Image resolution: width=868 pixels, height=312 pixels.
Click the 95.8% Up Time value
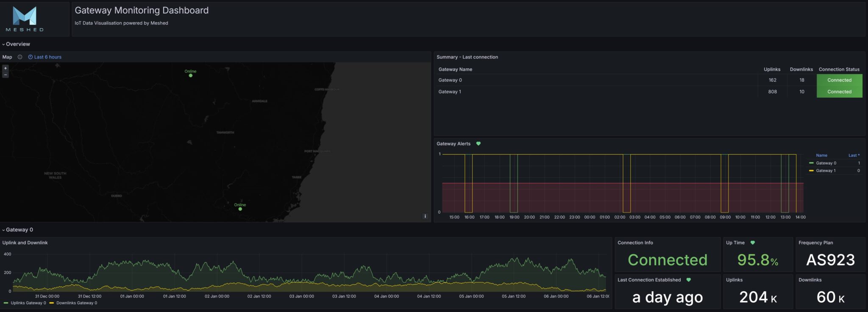coord(757,260)
